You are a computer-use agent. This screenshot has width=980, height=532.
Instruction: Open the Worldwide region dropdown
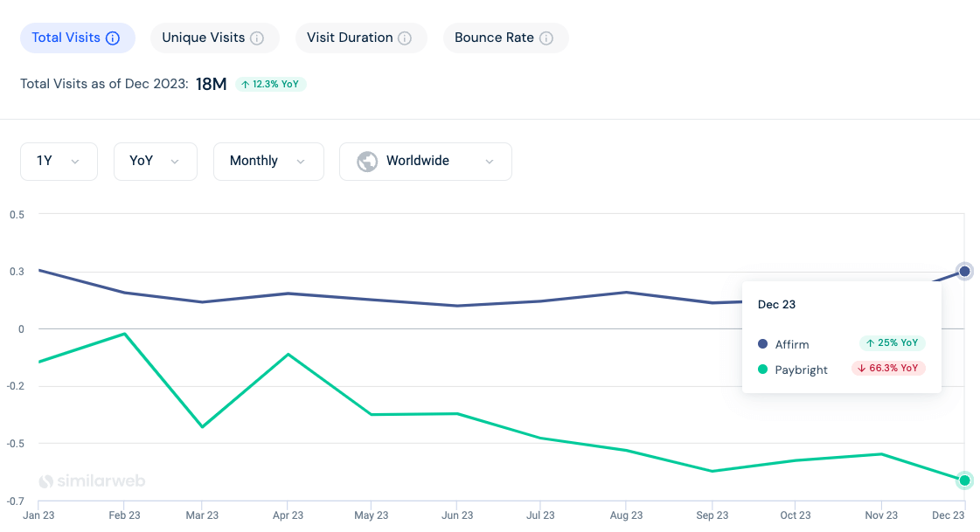(426, 161)
